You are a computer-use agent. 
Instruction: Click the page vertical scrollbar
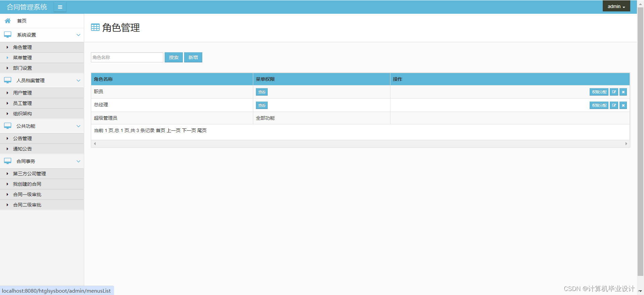(x=640, y=141)
